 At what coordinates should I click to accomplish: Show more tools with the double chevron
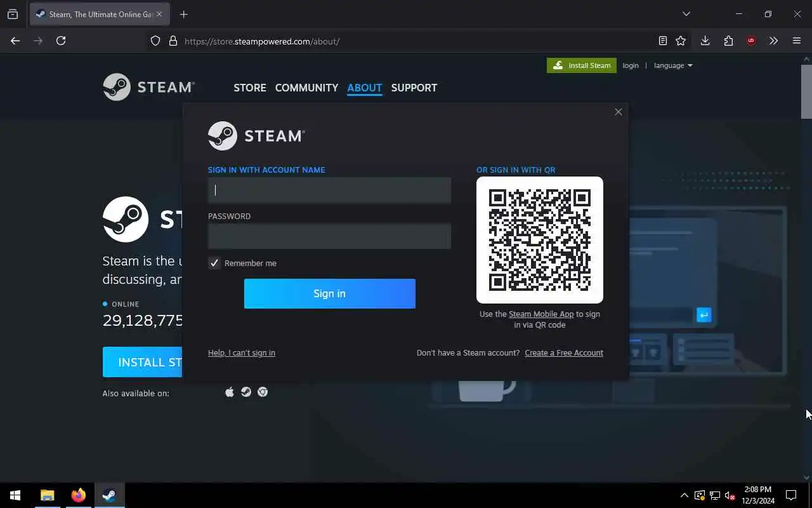coord(773,41)
